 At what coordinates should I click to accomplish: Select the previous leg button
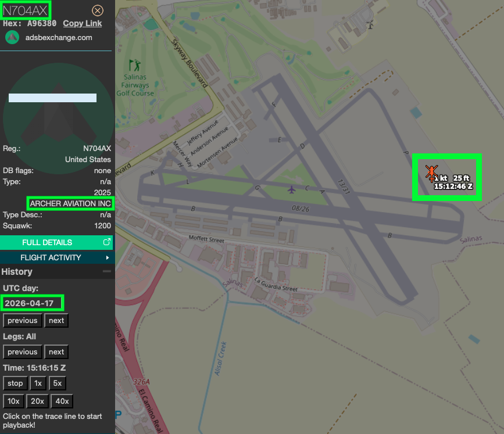(23, 352)
